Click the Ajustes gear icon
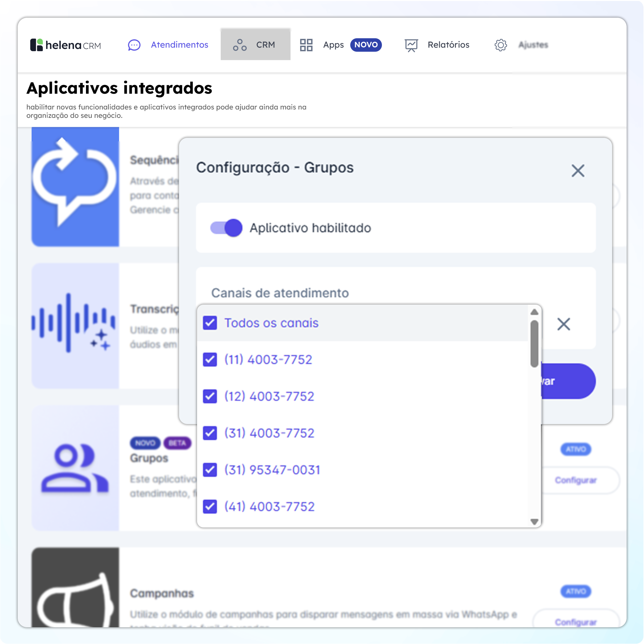This screenshot has height=644, width=644. coord(500,45)
